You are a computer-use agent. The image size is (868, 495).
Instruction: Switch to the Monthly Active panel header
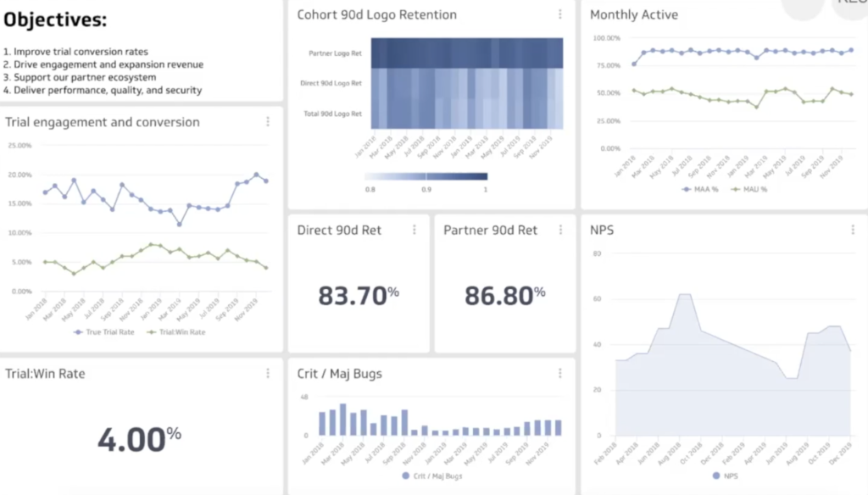[x=634, y=14]
